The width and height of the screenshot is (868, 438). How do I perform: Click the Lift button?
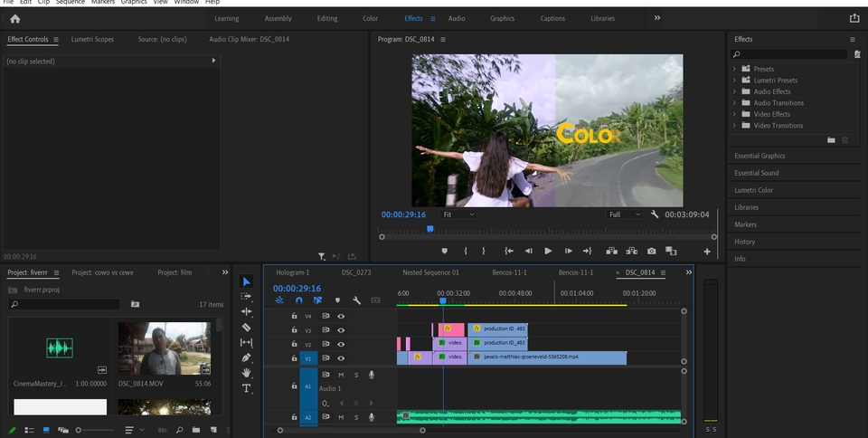pos(612,251)
